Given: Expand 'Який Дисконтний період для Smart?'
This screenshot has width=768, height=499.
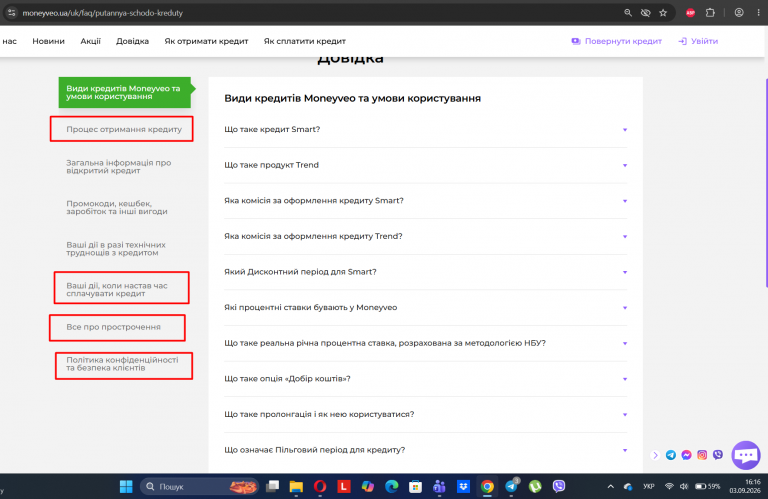Looking at the screenshot, I should coord(425,272).
